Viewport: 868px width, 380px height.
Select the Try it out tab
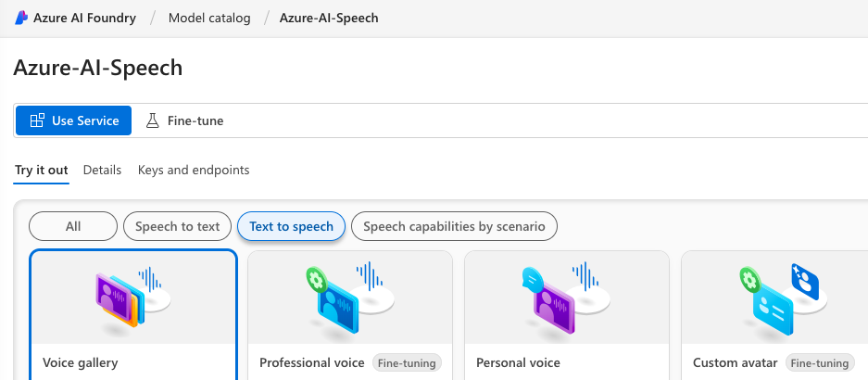41,170
